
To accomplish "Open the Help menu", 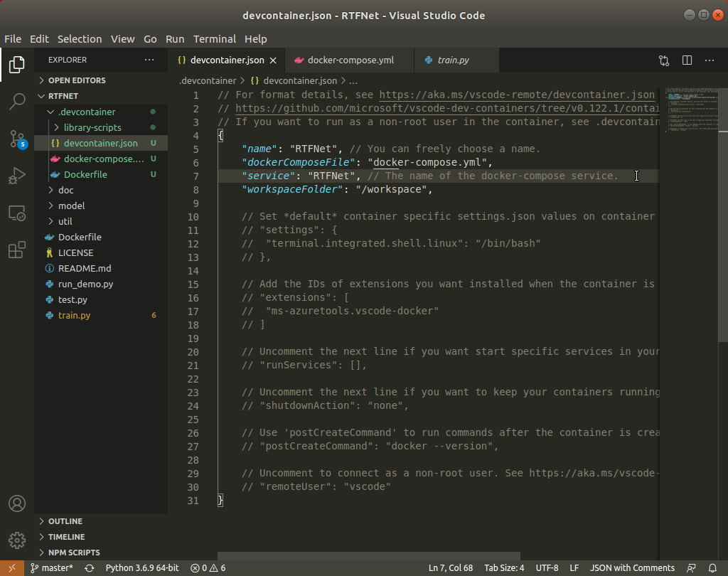I will 255,39.
